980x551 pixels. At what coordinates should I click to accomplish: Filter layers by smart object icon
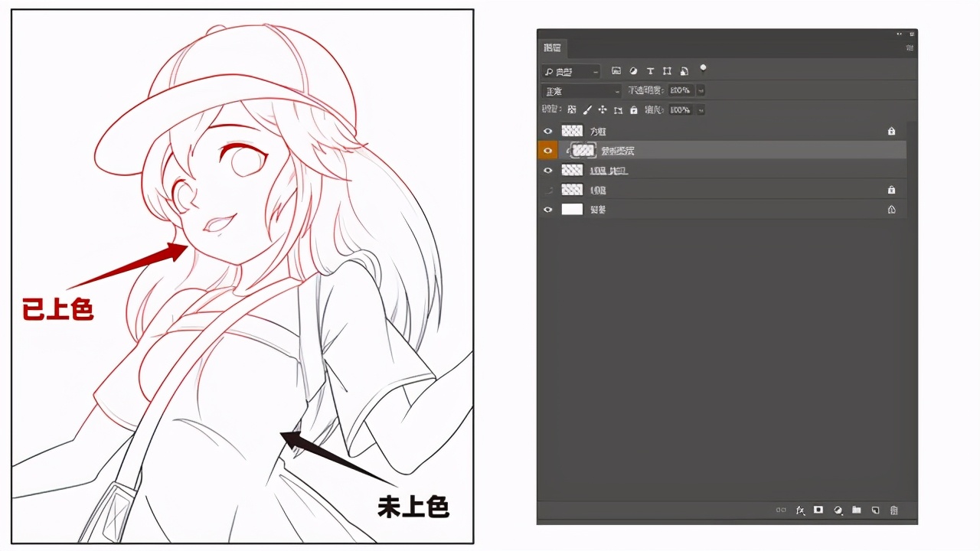(684, 71)
